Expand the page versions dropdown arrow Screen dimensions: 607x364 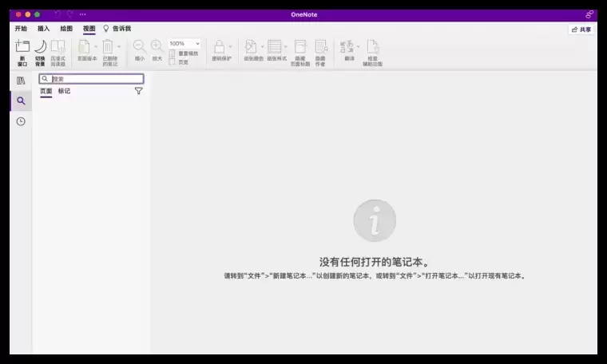[x=96, y=47]
